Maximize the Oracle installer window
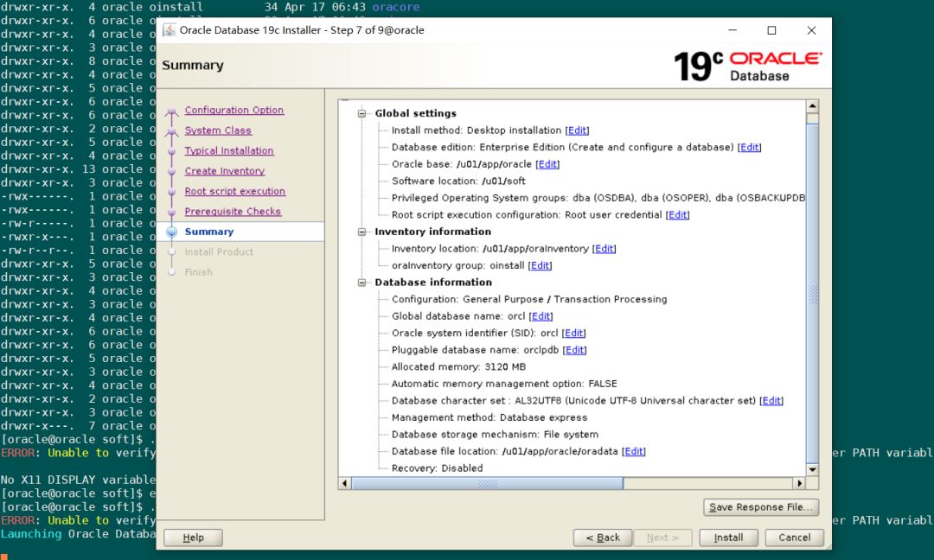Viewport: 934px width, 560px height. (771, 30)
